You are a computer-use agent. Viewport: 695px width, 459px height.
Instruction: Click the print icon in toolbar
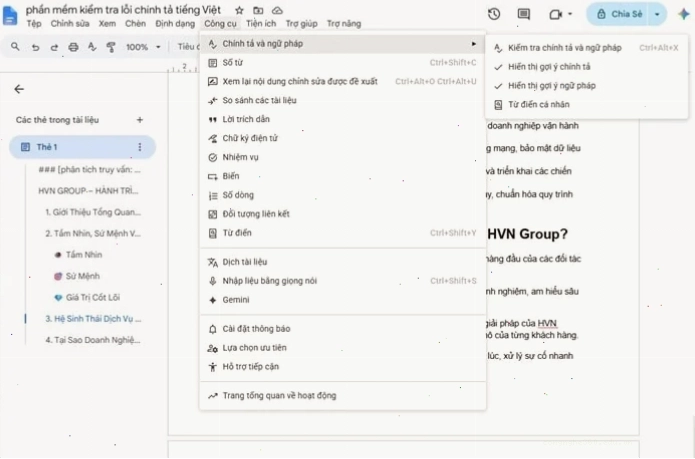pyautogui.click(x=73, y=47)
